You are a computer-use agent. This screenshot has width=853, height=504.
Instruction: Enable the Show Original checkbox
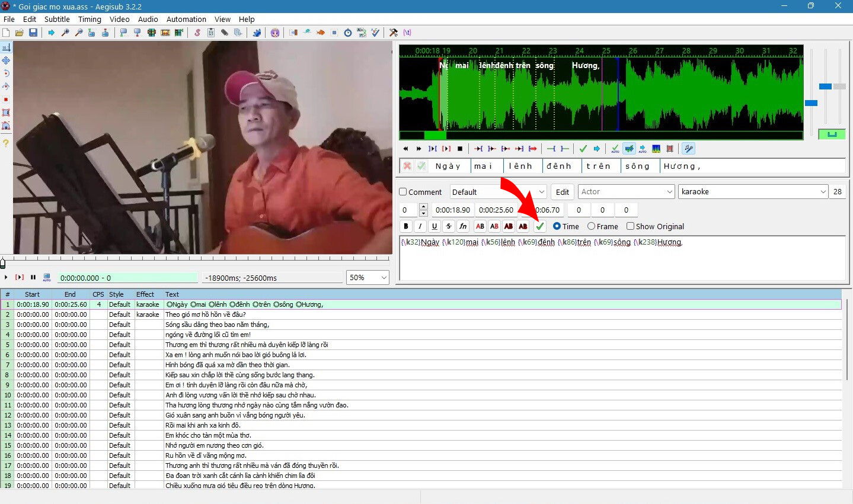click(x=631, y=226)
